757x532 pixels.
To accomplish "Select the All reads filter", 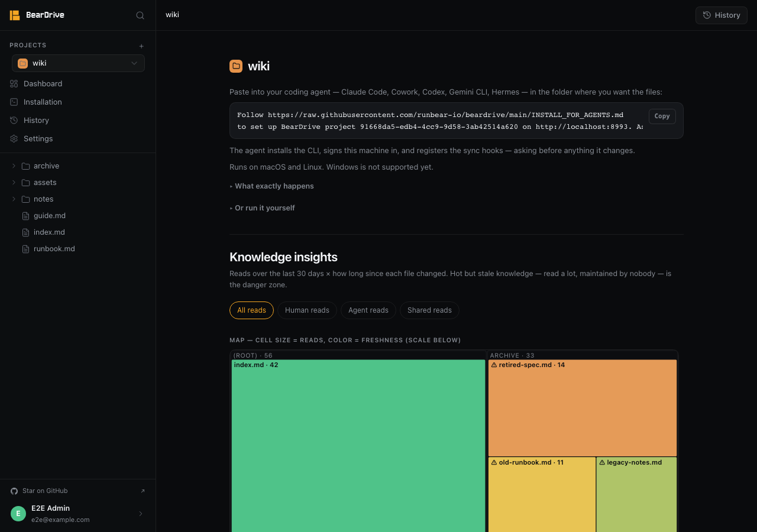I will tap(251, 310).
